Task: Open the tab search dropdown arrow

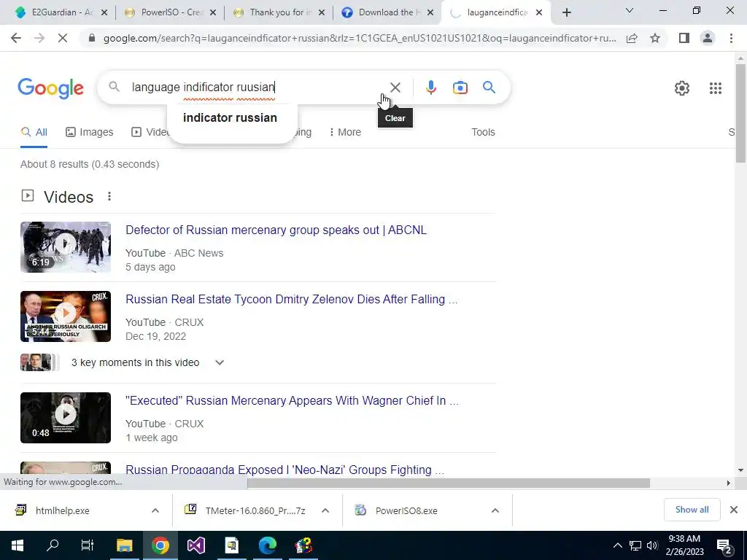Action: point(630,10)
